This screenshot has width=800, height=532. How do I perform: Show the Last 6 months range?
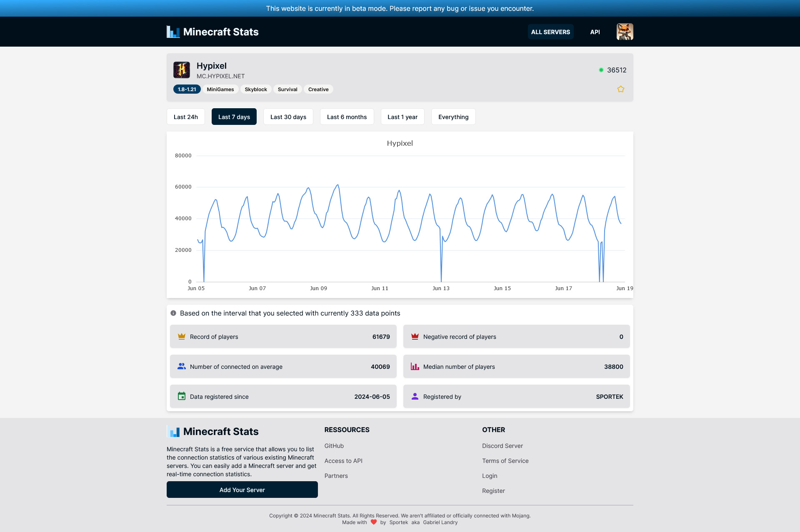point(347,117)
